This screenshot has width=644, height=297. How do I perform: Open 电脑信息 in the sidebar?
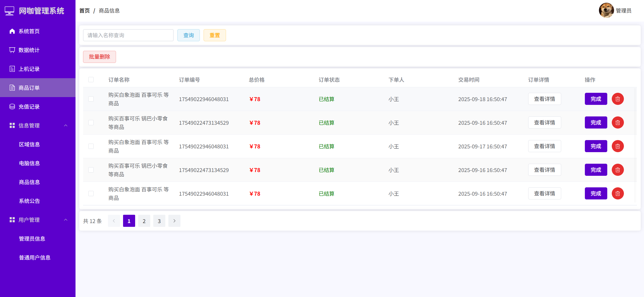(29, 163)
